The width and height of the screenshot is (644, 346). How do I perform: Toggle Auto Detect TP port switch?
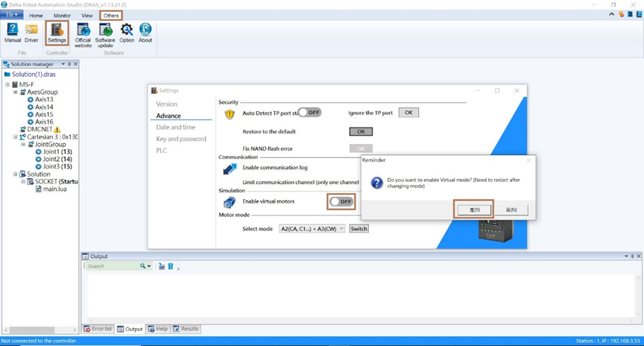click(x=309, y=113)
